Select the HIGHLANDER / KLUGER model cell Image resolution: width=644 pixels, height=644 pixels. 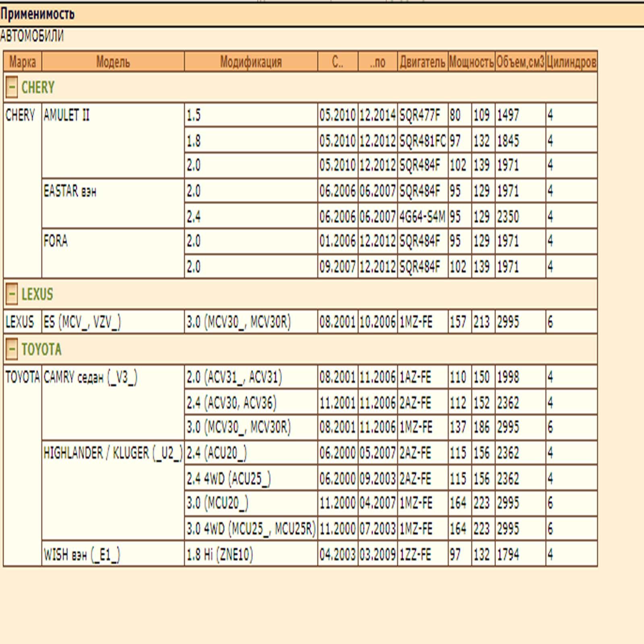[113, 453]
